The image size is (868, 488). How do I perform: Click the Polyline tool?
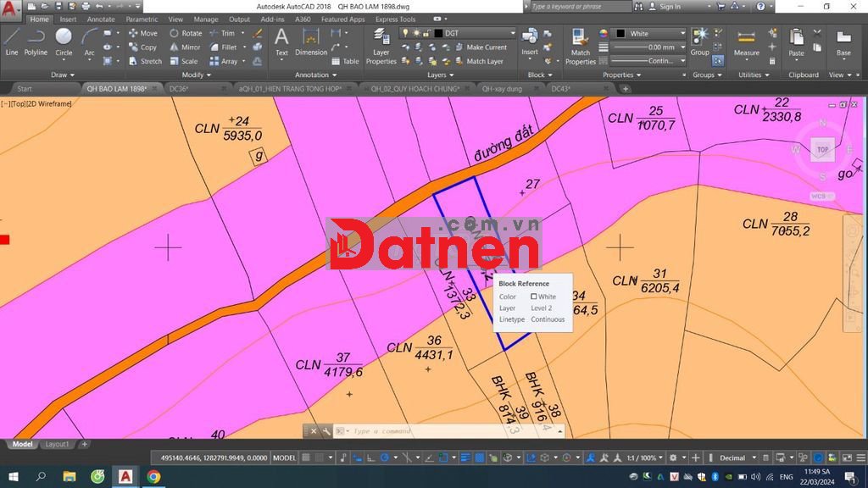tap(36, 41)
